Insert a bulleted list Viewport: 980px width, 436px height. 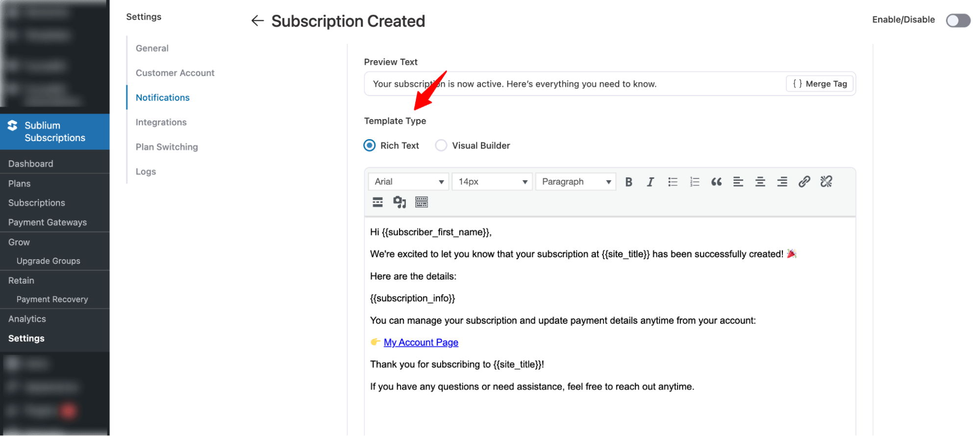672,182
